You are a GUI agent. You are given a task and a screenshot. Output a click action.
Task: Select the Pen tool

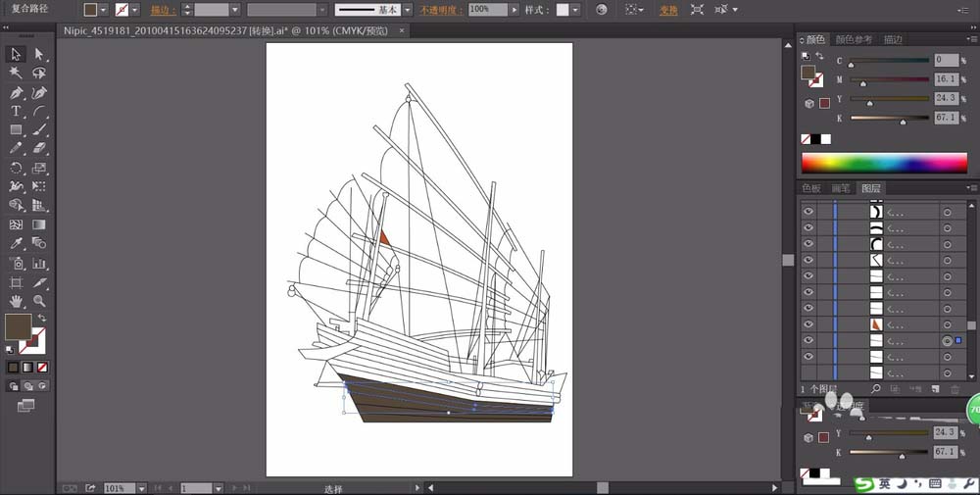click(17, 92)
